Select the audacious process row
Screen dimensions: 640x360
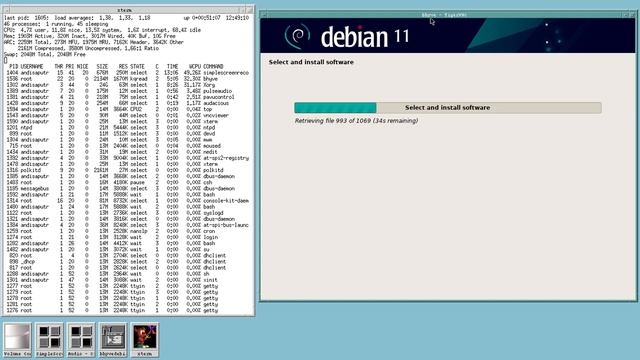point(128,103)
